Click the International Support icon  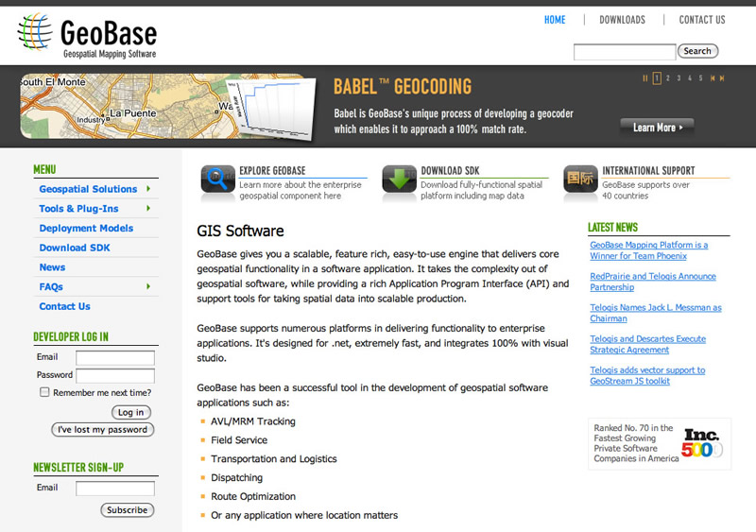coord(580,179)
